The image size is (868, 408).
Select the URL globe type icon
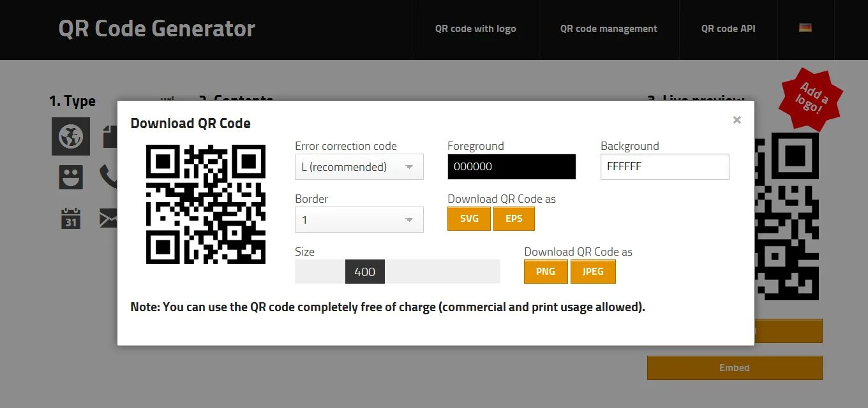[70, 136]
